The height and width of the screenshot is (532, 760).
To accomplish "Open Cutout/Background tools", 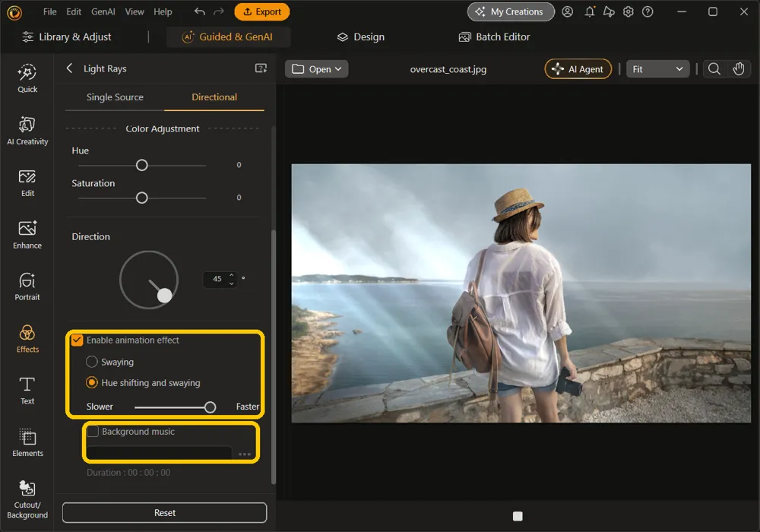I will point(27,500).
